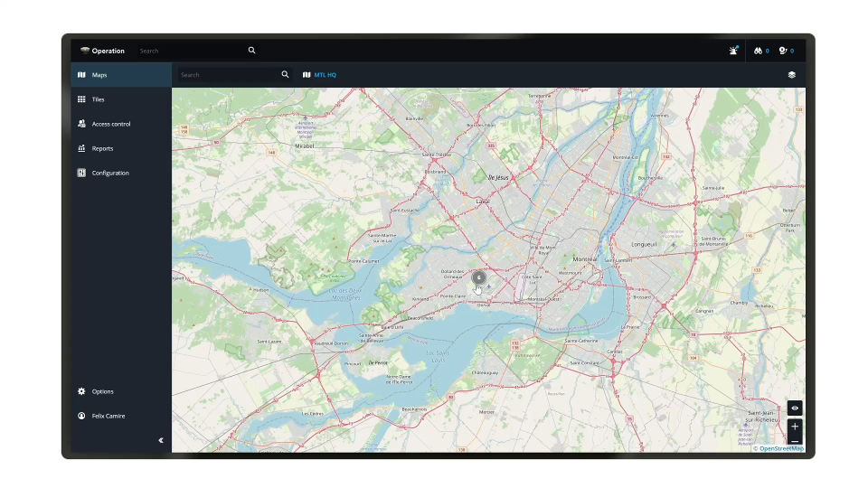
Task: Click the Felix Camire avatar icon
Action: coord(81,416)
